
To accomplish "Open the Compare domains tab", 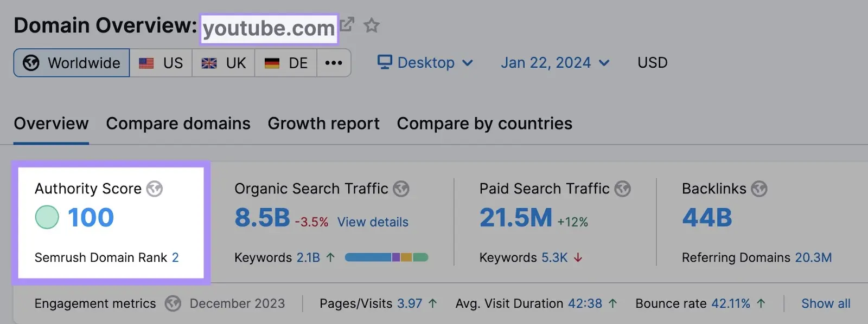I will [x=178, y=124].
